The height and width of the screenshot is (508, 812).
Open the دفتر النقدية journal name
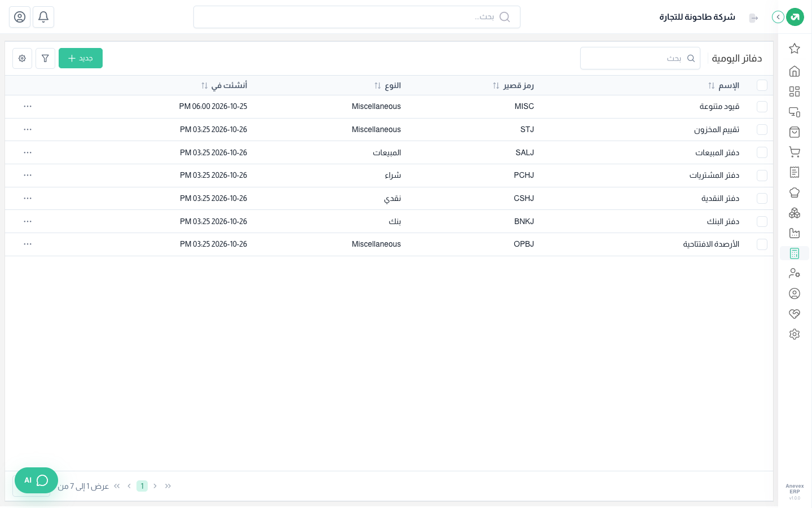coord(720,198)
